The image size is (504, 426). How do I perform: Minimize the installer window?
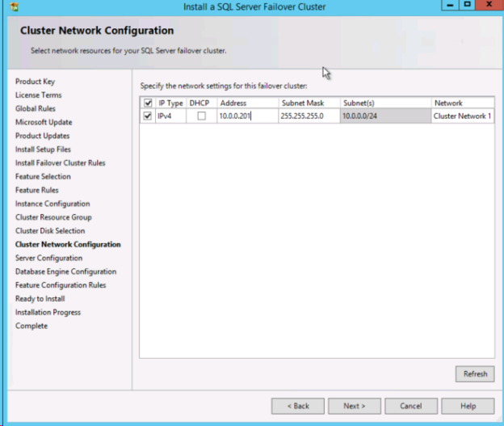pos(450,5)
